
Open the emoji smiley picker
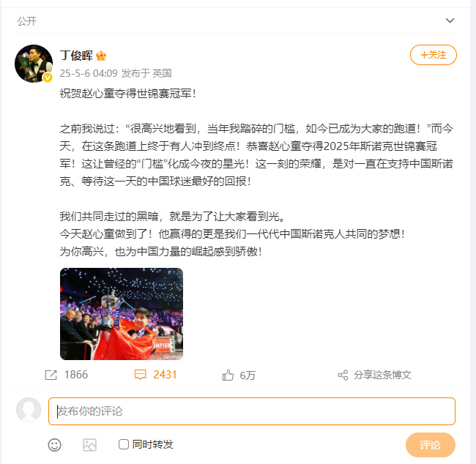(55, 445)
